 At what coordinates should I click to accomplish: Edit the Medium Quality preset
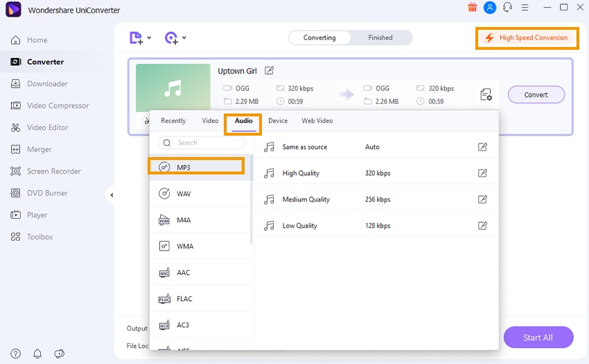point(482,199)
